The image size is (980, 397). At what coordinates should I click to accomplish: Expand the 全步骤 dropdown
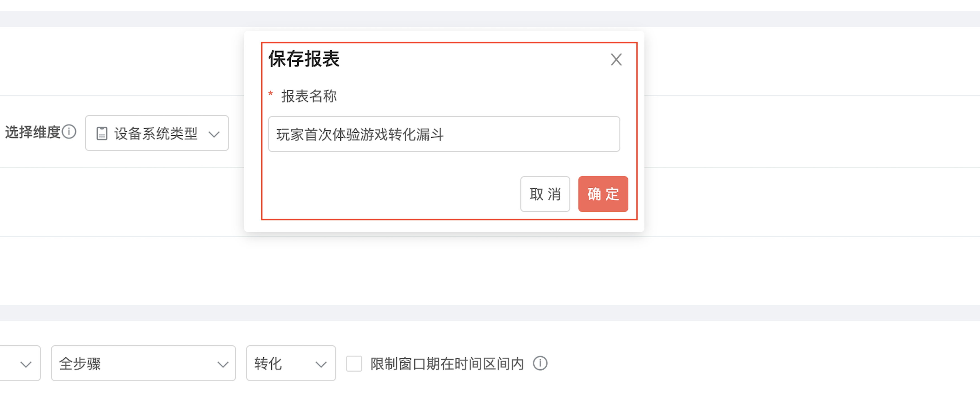pos(144,363)
